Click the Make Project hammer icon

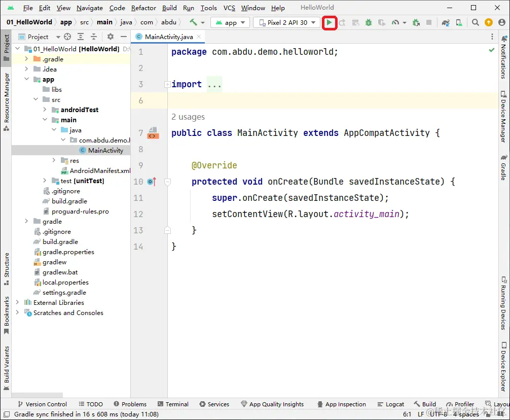[x=193, y=22]
